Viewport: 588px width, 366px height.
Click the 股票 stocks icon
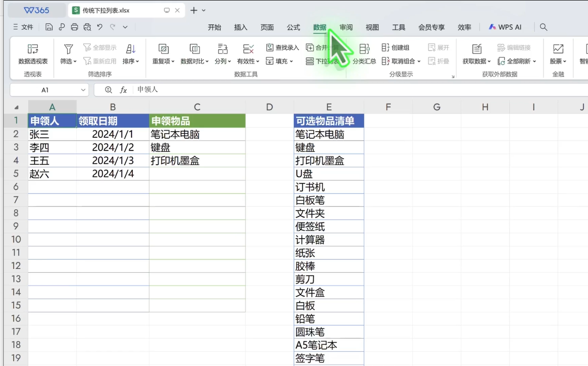point(558,49)
